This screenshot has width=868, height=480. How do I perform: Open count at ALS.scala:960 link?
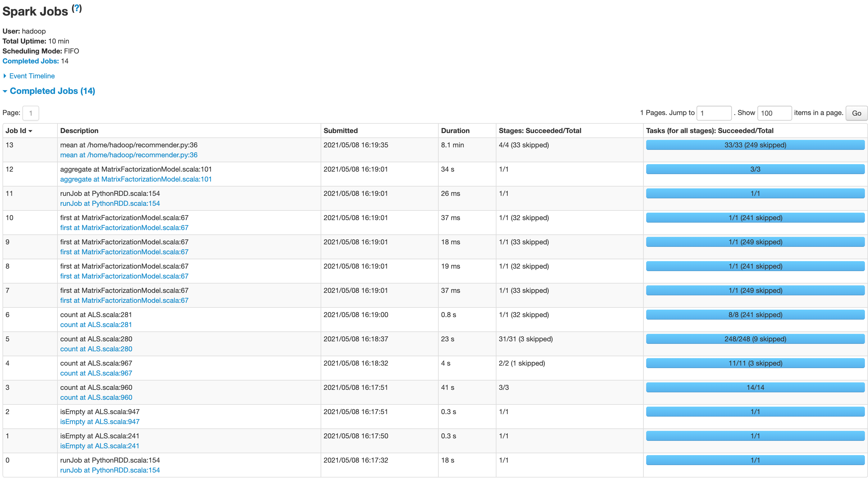click(96, 397)
